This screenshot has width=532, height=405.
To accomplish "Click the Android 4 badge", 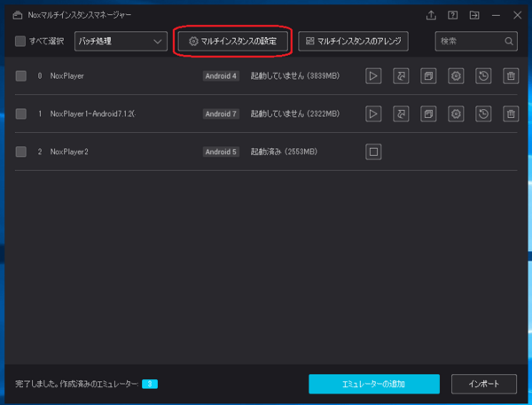I will pos(221,76).
